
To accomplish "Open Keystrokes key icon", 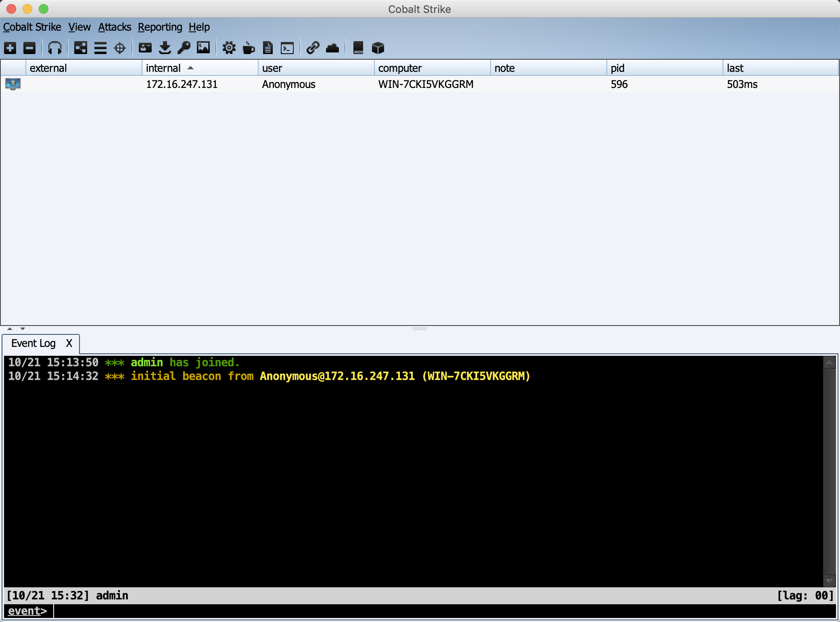I will pos(184,48).
